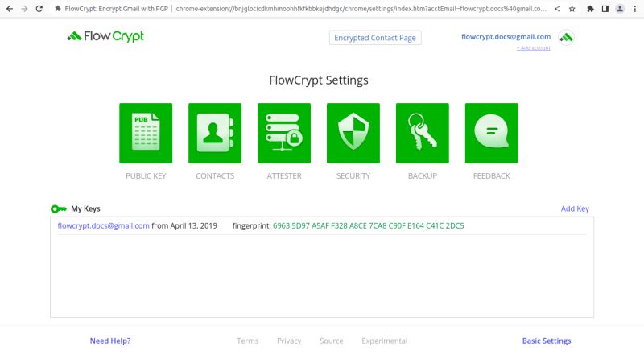Click the CONTACTS label text
Viewport: 644px width, 355px height.
point(215,175)
